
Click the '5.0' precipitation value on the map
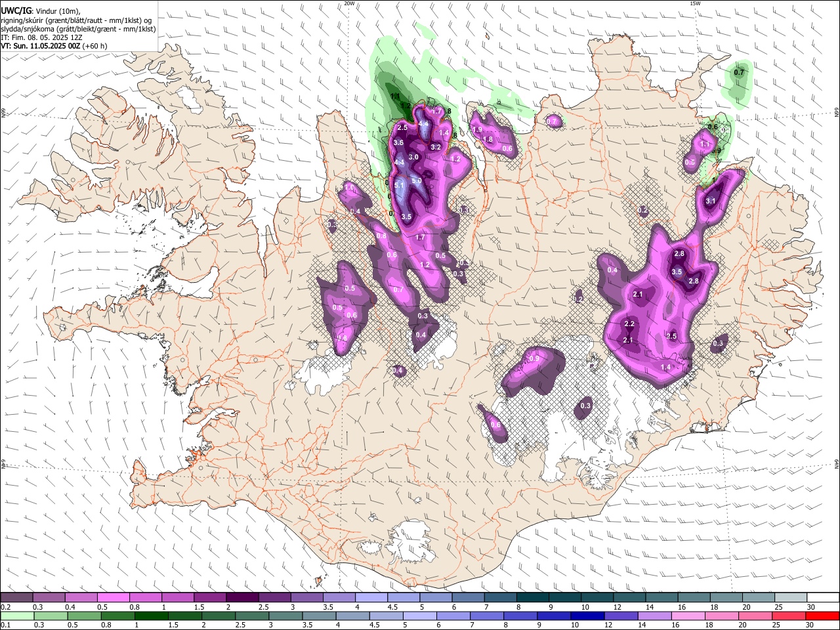click(x=417, y=180)
